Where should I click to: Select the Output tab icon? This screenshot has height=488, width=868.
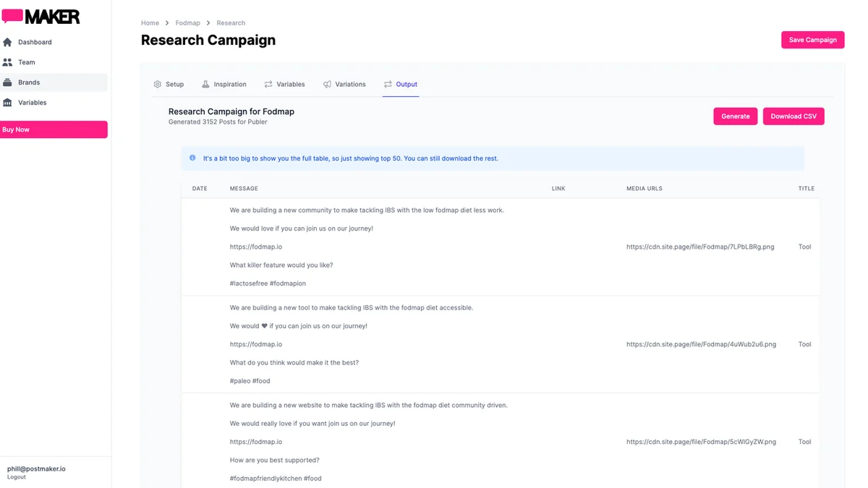click(x=388, y=84)
